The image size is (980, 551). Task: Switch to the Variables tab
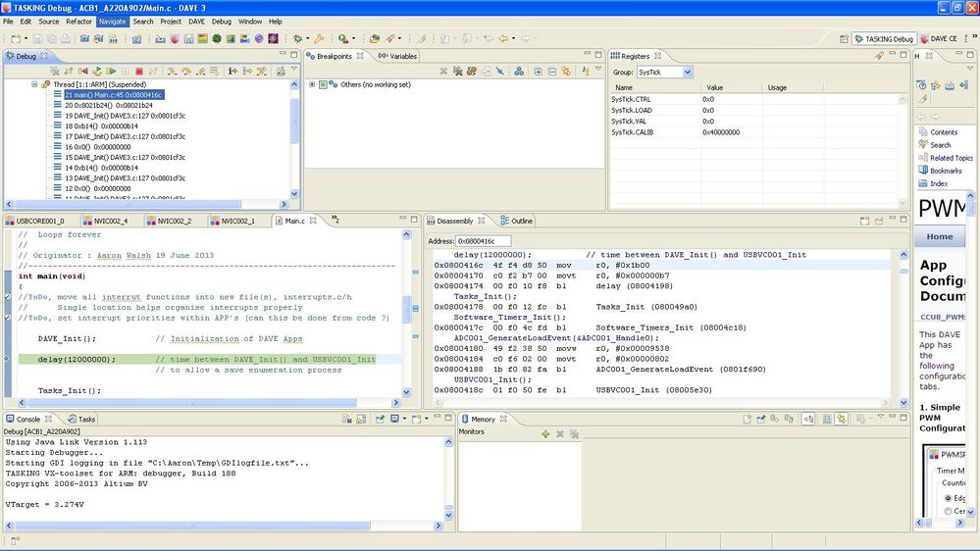coord(397,56)
